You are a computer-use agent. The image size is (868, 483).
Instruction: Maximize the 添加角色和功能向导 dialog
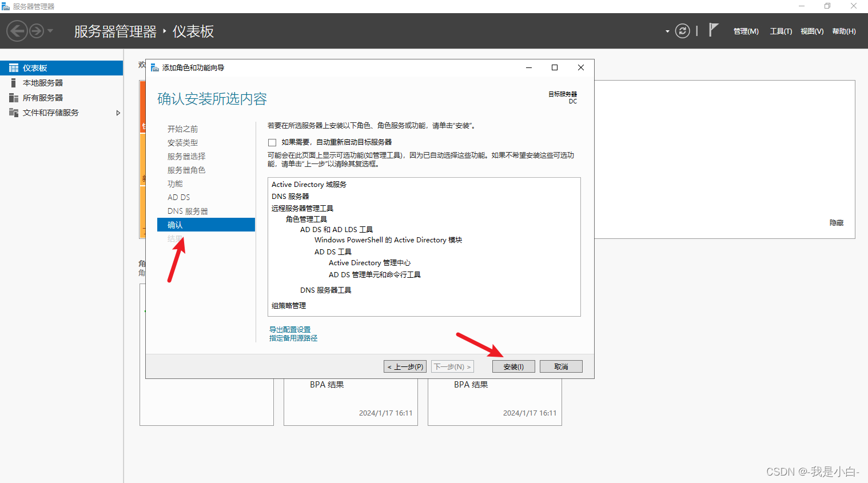click(x=555, y=67)
